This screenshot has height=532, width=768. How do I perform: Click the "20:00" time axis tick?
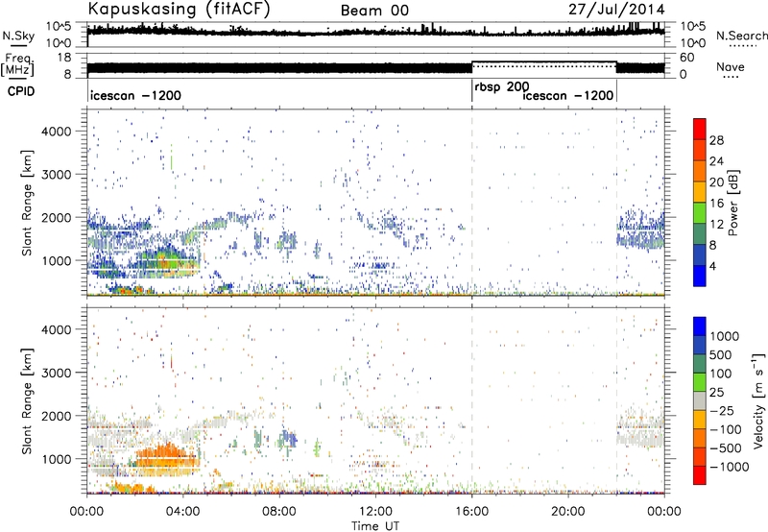(568, 511)
